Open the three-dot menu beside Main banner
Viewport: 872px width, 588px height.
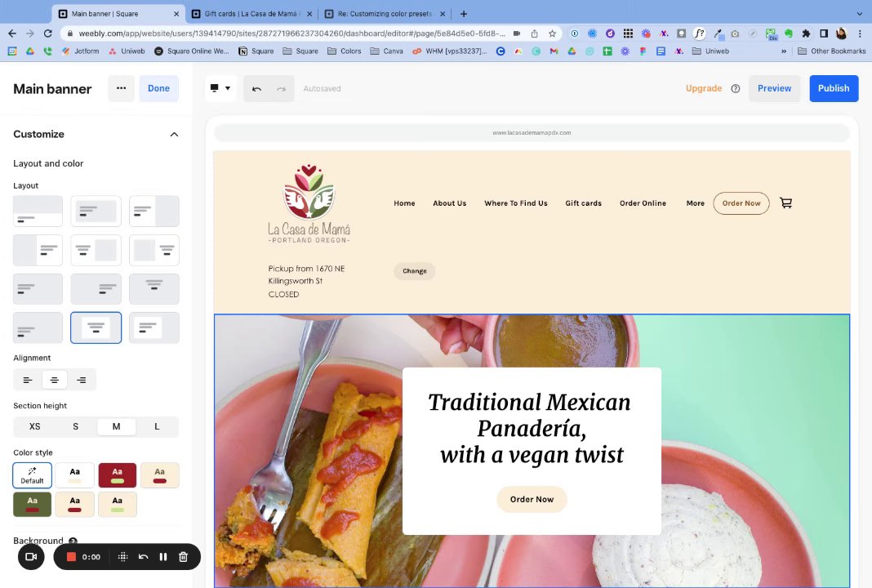click(x=121, y=88)
